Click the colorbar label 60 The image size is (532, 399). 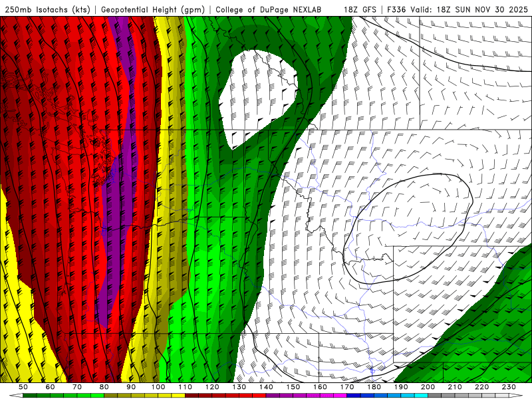50,387
